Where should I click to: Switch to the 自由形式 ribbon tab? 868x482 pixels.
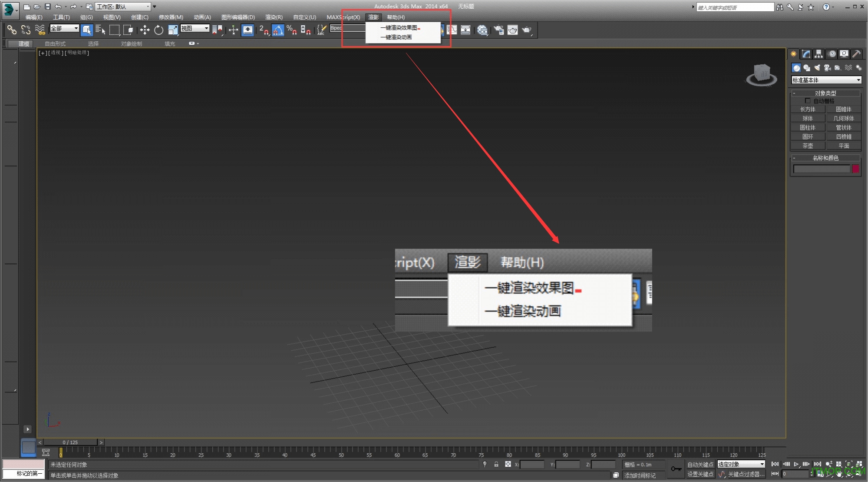pos(55,43)
